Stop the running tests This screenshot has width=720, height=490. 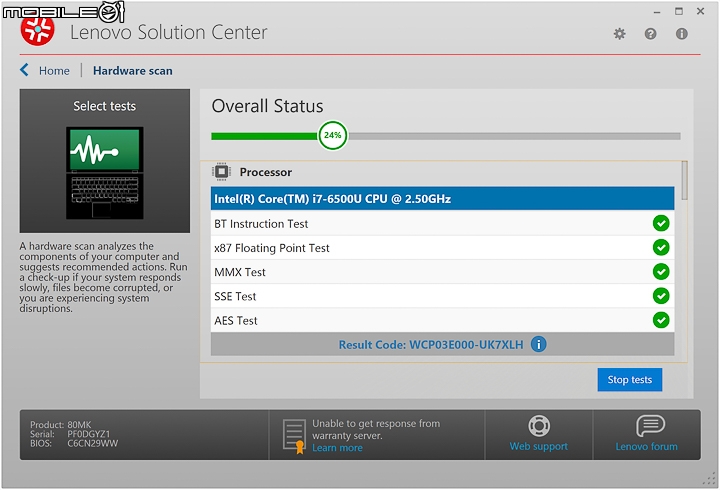(x=630, y=379)
